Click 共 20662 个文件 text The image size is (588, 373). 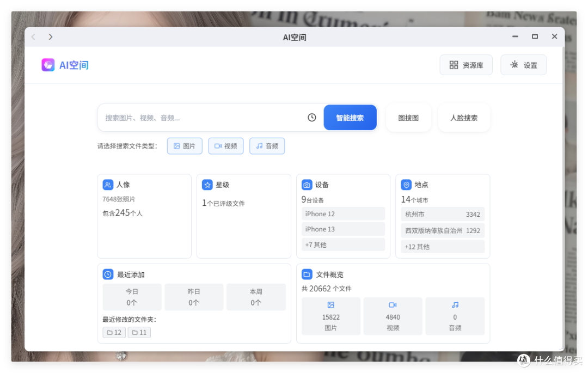327,289
